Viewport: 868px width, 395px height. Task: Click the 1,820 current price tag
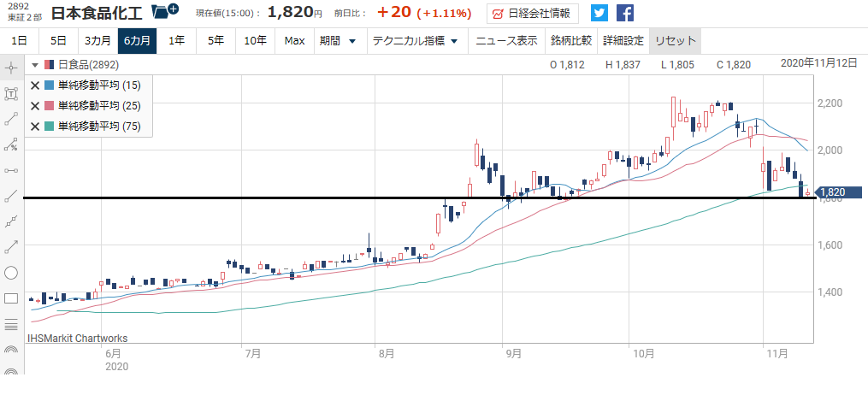click(839, 192)
